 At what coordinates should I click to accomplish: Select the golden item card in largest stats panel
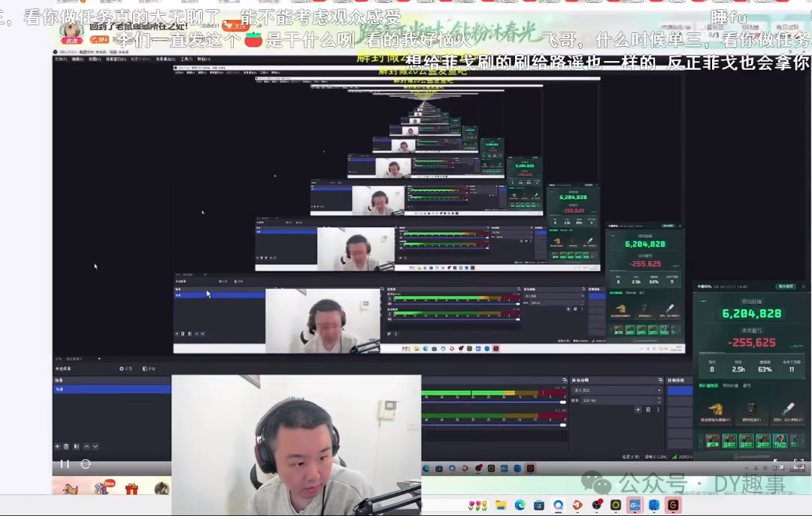click(715, 411)
